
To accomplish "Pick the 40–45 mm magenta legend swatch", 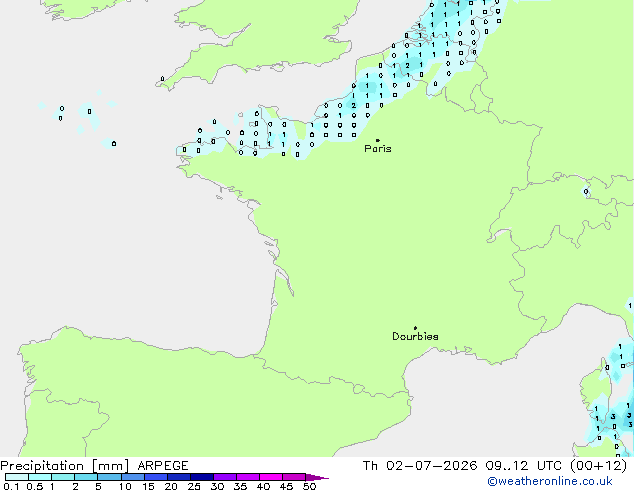I will coord(271,477).
